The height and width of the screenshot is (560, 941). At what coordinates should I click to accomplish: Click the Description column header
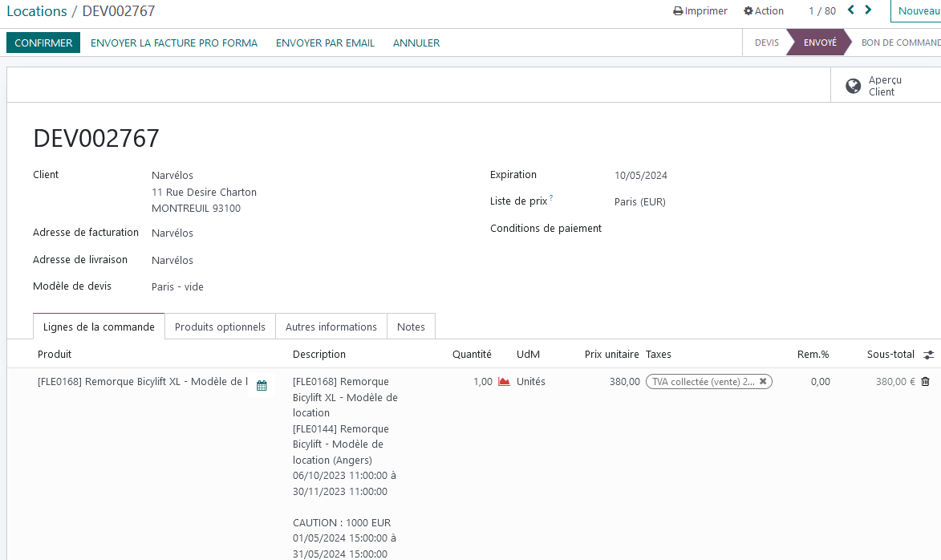pos(319,354)
